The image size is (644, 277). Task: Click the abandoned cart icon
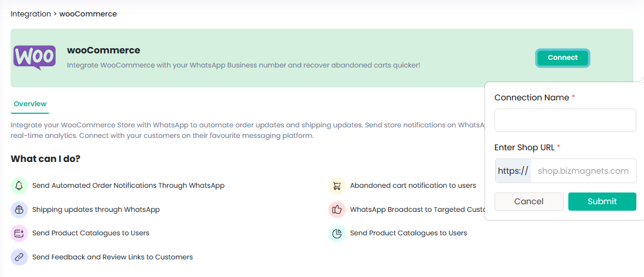pos(337,185)
